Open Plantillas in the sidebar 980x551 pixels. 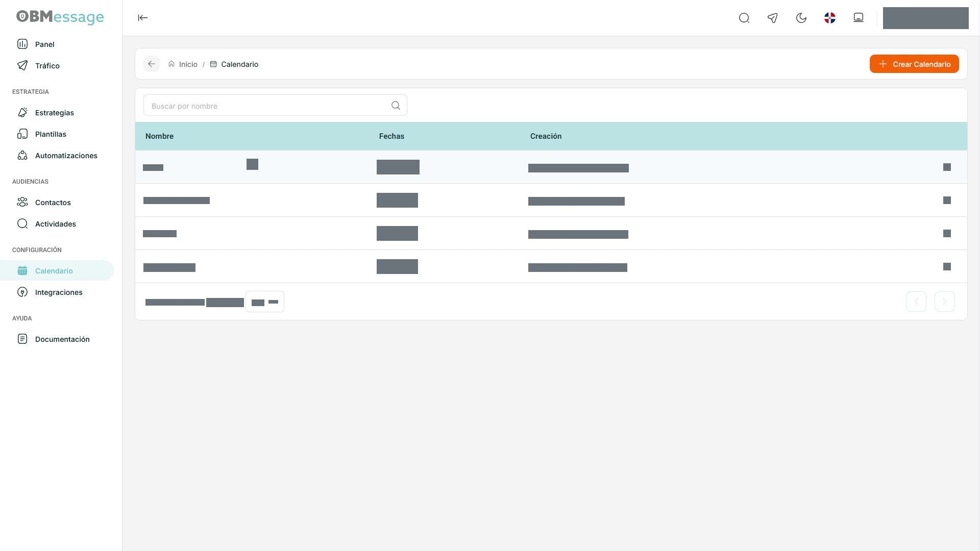coord(57,134)
